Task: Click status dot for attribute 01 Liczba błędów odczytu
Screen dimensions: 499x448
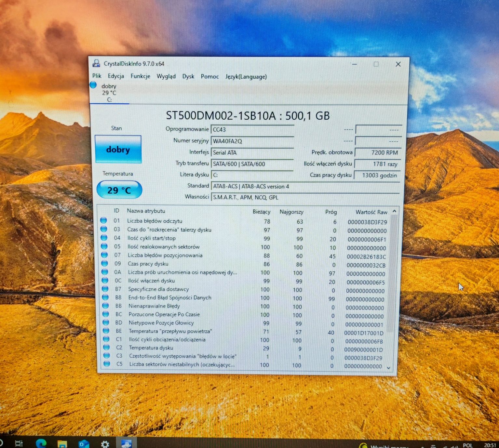Action: pyautogui.click(x=103, y=220)
